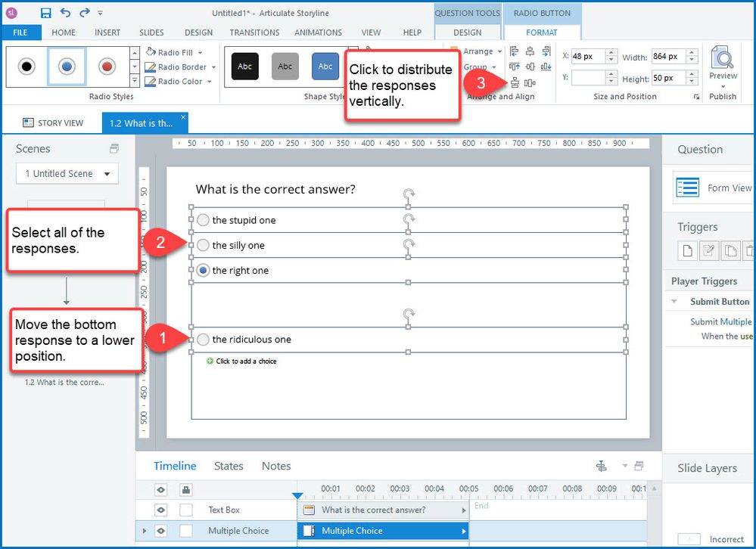Toggle lock box for Multiple Choice row
756x549 pixels.
(185, 531)
